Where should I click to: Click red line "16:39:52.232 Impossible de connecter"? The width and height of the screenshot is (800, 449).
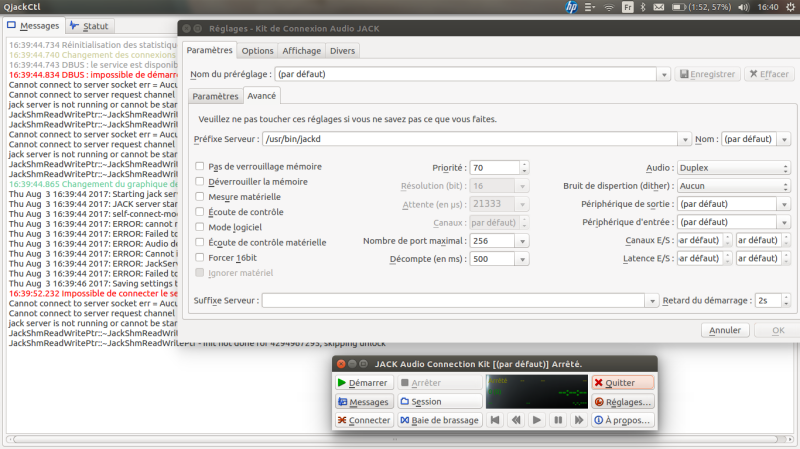[93, 293]
